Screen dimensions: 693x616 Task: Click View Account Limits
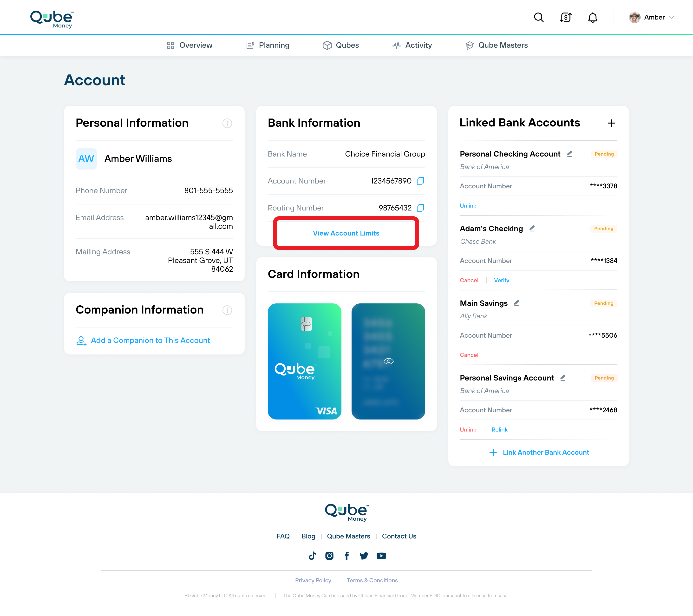pyautogui.click(x=346, y=233)
